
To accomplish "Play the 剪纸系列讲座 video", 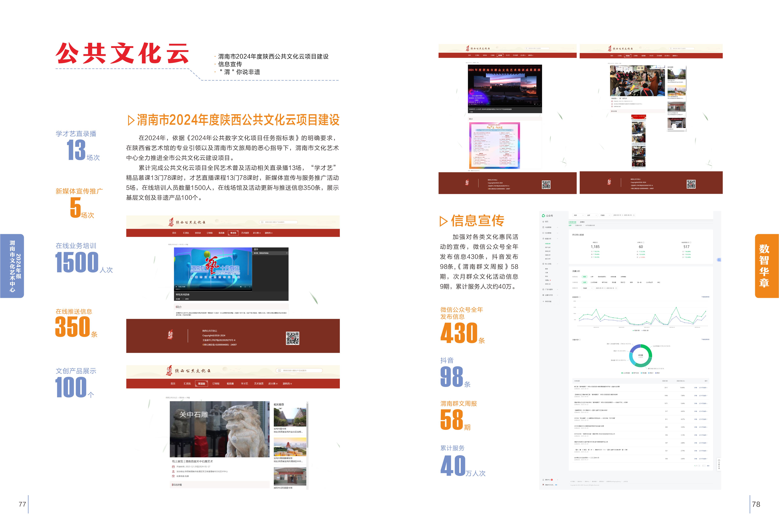I will 176,287.
